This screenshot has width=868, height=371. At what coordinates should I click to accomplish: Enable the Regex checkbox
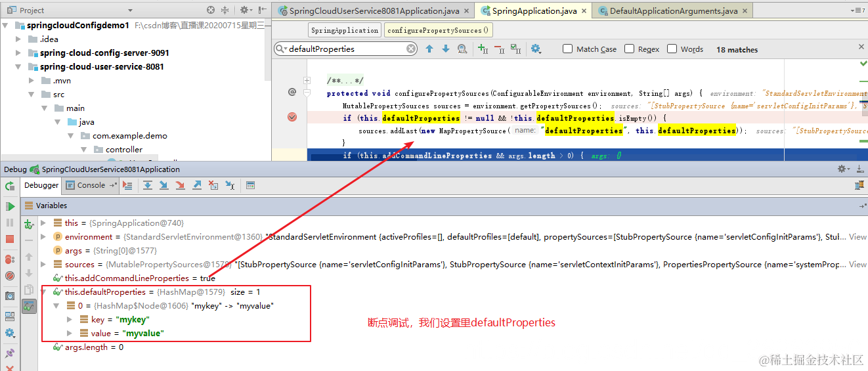click(x=629, y=49)
